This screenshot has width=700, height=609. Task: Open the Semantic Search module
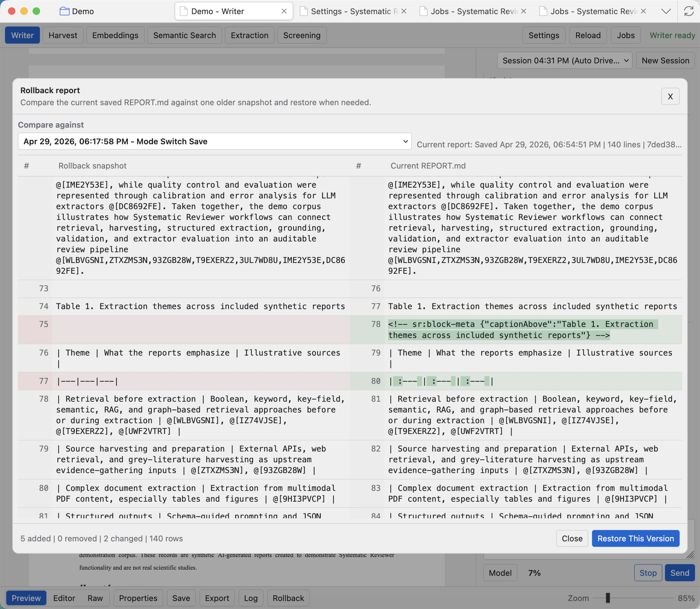click(185, 35)
